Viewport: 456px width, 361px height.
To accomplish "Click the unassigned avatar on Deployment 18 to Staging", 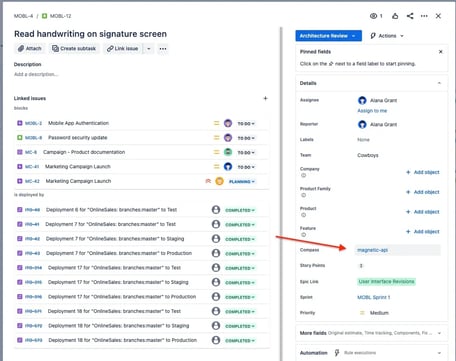I will (216, 326).
